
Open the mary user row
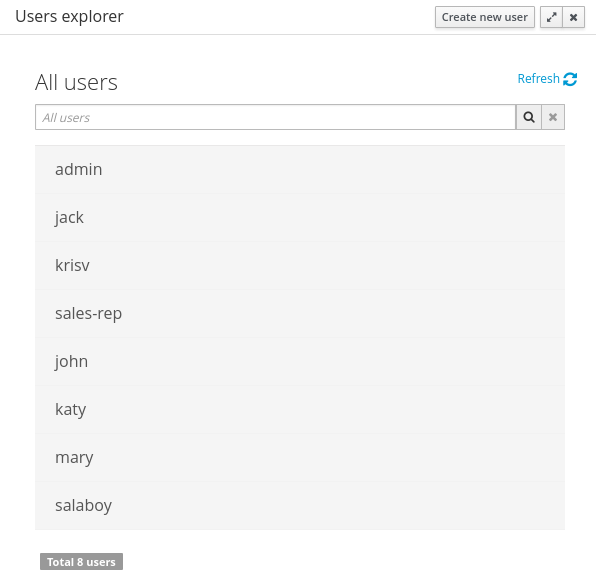pos(300,458)
